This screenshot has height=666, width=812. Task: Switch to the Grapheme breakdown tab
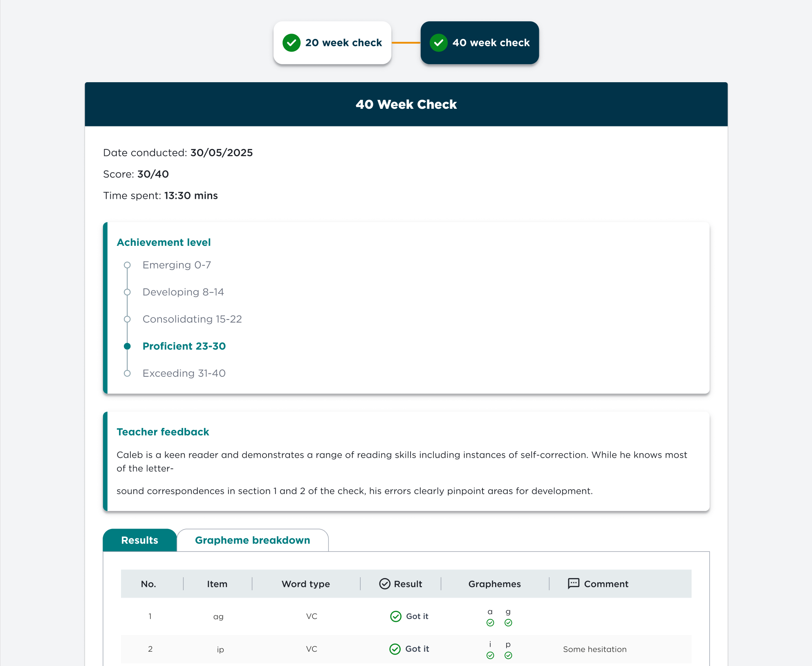coord(252,540)
